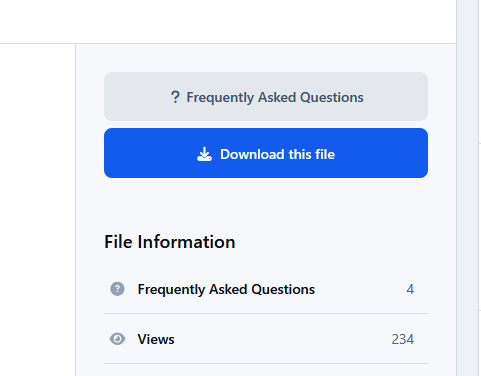Click the Frequently Asked Questions gray button

pos(266,97)
